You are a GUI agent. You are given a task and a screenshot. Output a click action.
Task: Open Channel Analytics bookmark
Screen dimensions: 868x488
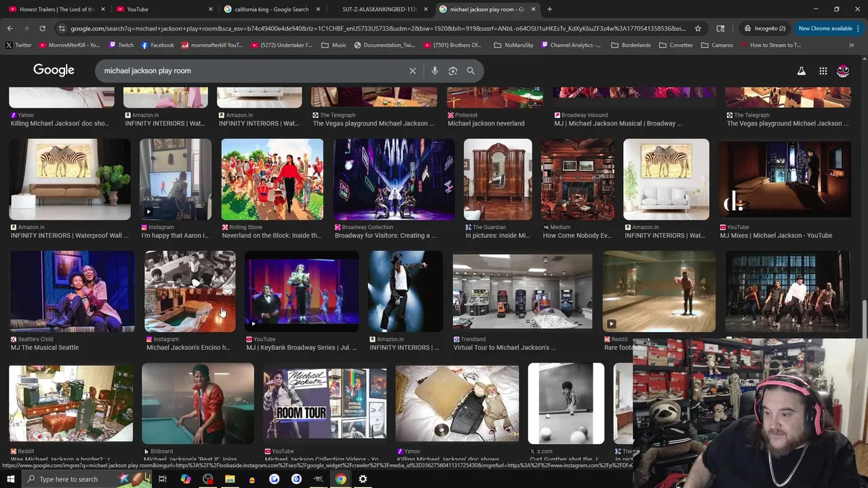[570, 45]
